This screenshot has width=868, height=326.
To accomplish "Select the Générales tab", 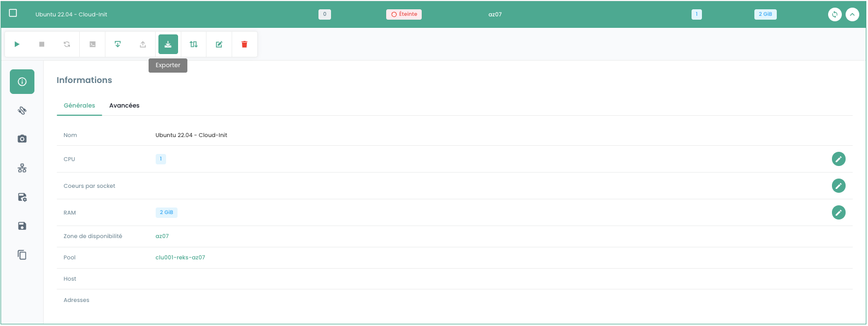I will point(79,105).
